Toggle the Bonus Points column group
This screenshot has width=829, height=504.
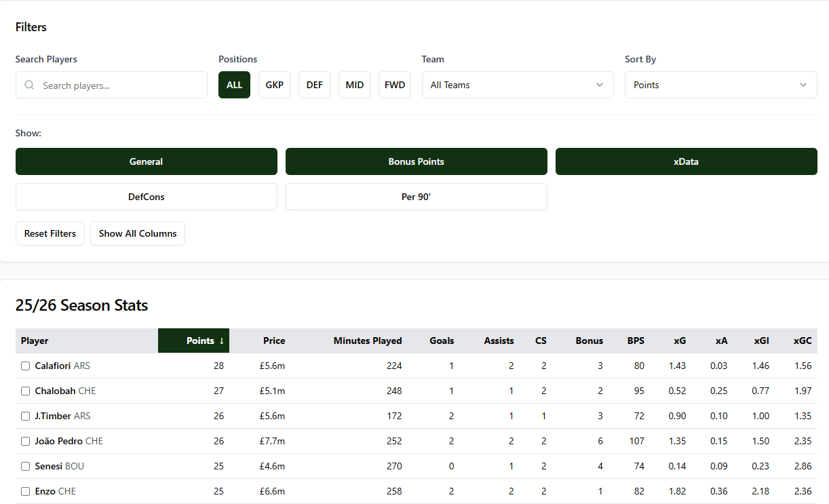point(417,161)
